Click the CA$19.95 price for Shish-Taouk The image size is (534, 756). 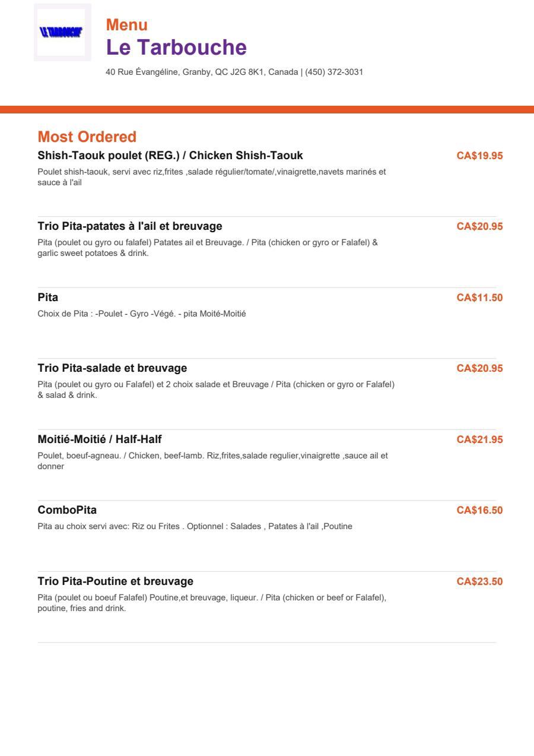point(479,156)
